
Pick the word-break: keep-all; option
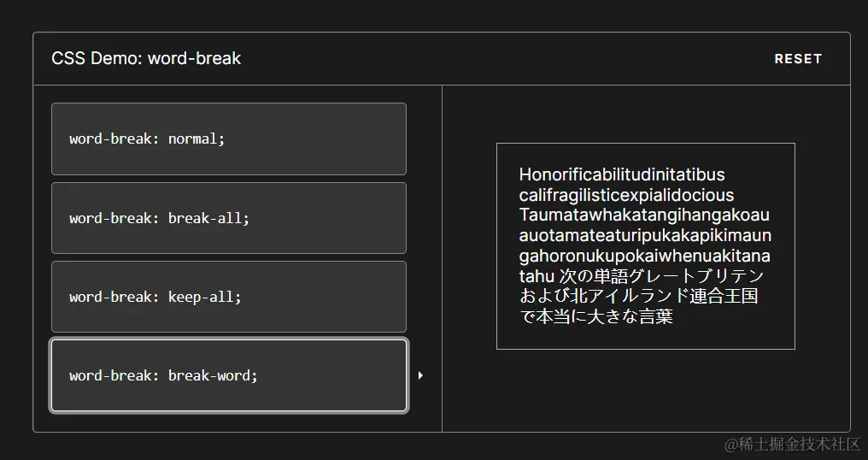coord(228,297)
